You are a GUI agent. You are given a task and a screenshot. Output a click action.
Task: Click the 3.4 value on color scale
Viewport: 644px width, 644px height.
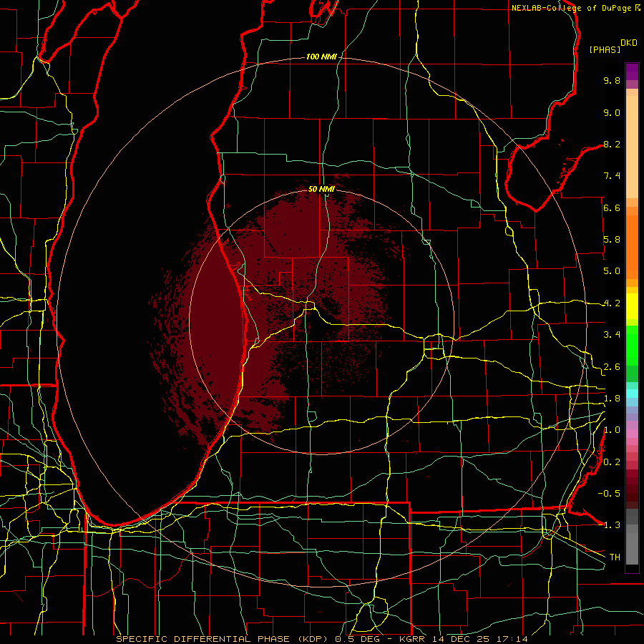[x=612, y=335]
